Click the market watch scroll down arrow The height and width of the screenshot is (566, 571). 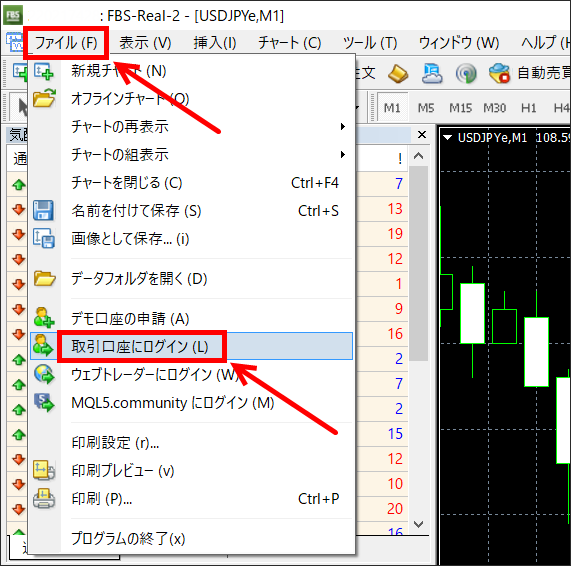point(418,524)
